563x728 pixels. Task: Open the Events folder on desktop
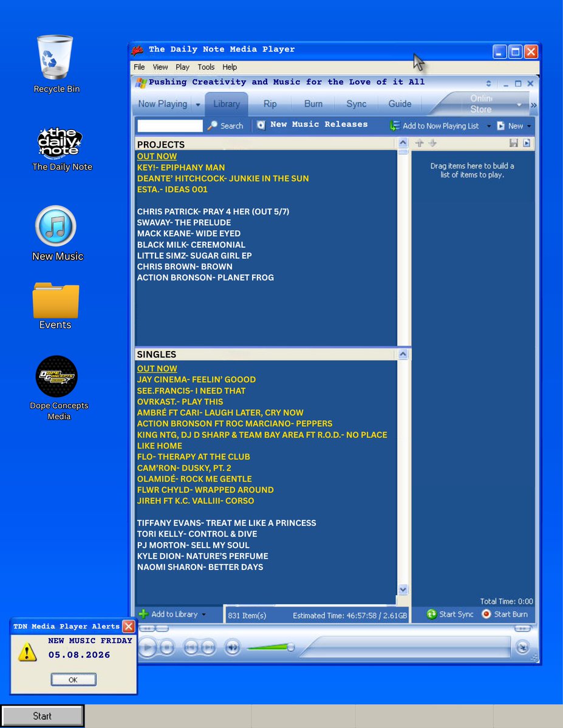56,301
